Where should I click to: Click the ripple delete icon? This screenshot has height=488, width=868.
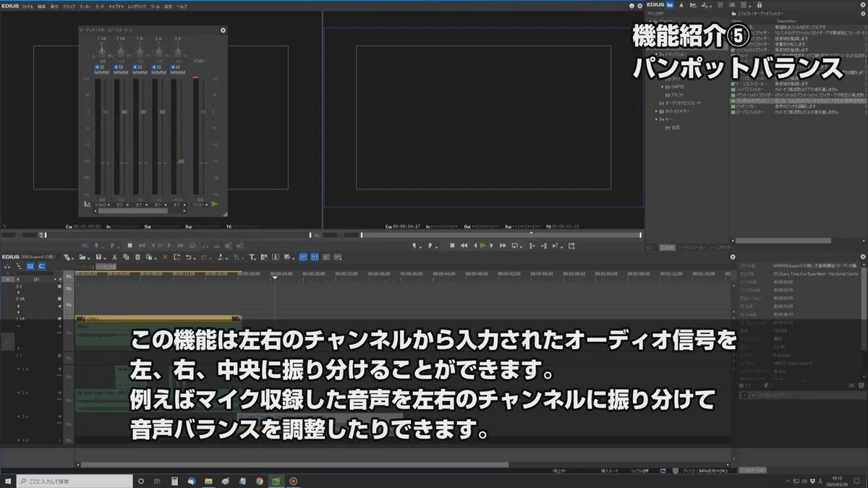(x=177, y=257)
